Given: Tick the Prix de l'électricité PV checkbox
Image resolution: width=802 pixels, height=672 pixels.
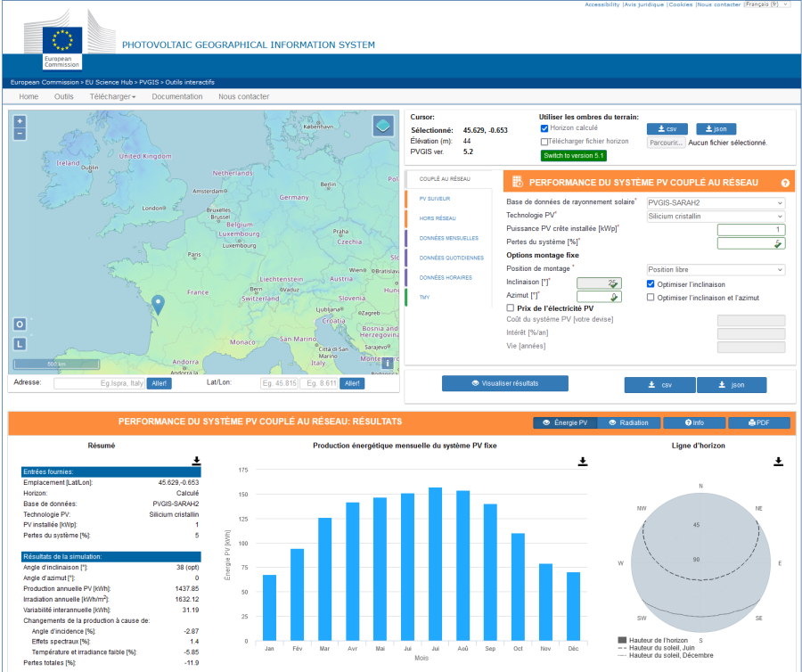Looking at the screenshot, I should 510,308.
